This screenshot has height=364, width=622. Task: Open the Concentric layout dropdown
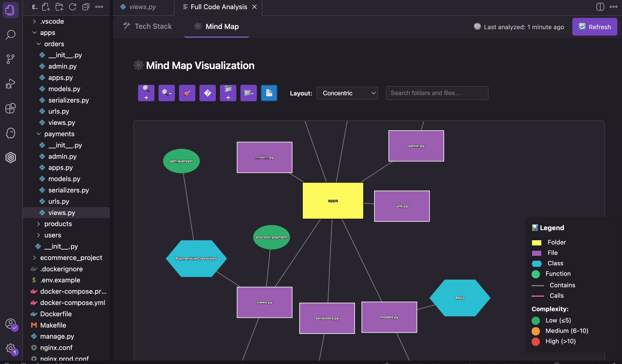(x=347, y=93)
